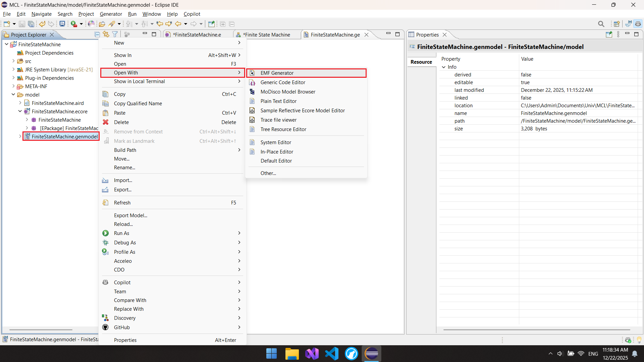
Task: Collapse the Info property category
Action: pos(444,67)
